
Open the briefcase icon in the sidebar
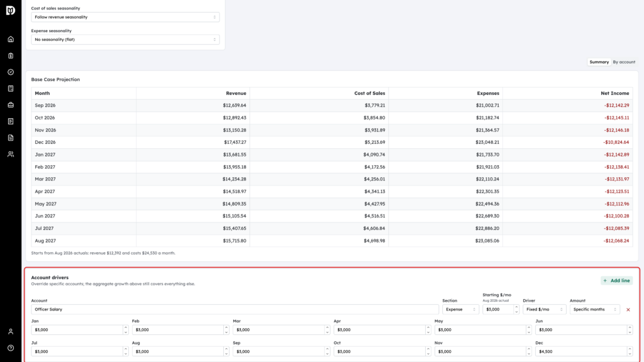(11, 105)
